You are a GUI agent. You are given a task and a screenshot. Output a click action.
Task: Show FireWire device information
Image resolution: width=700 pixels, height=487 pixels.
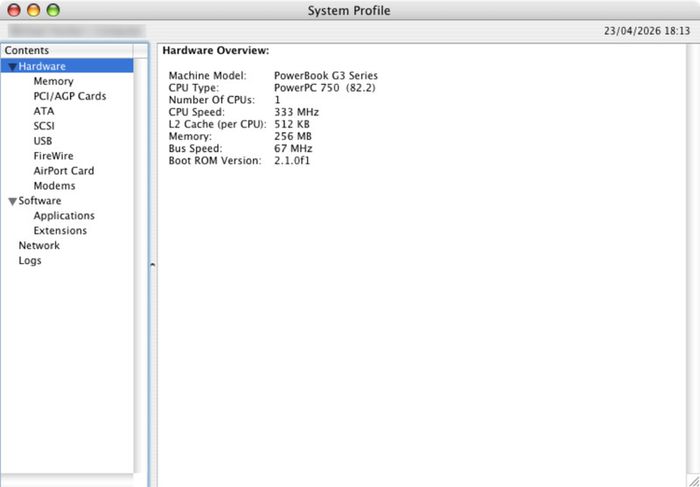[54, 156]
